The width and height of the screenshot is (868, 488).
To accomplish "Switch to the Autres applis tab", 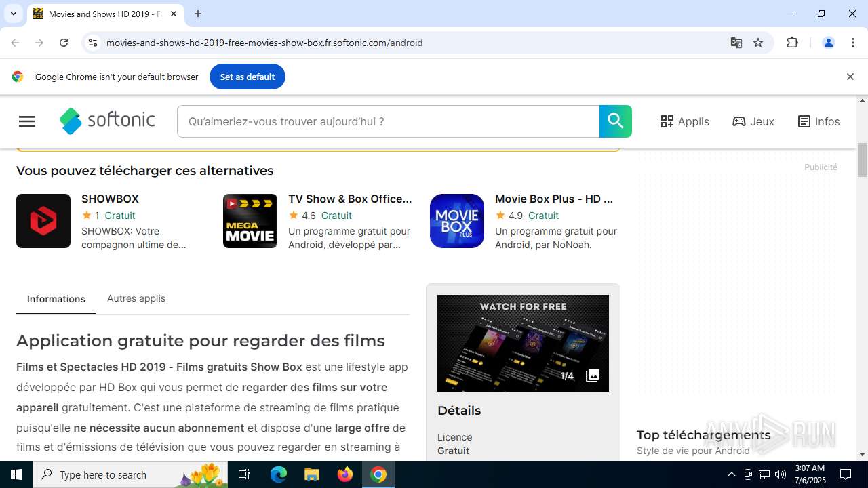I will [136, 298].
